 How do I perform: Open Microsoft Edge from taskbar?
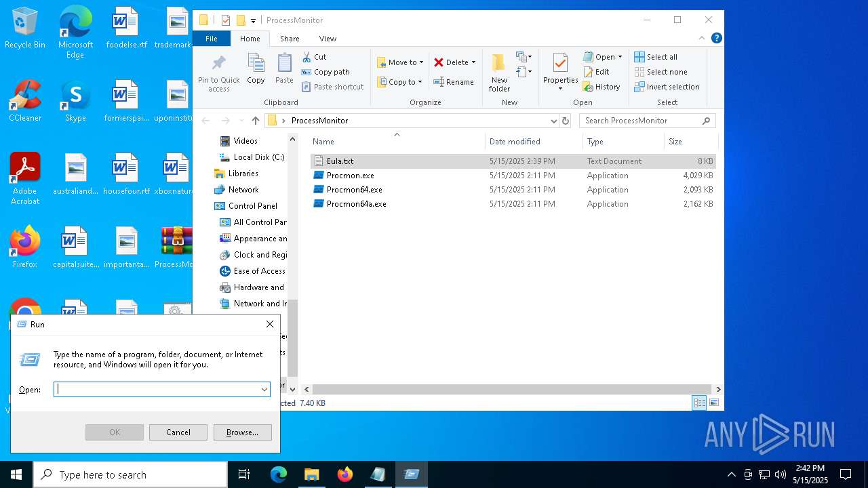[x=279, y=474]
